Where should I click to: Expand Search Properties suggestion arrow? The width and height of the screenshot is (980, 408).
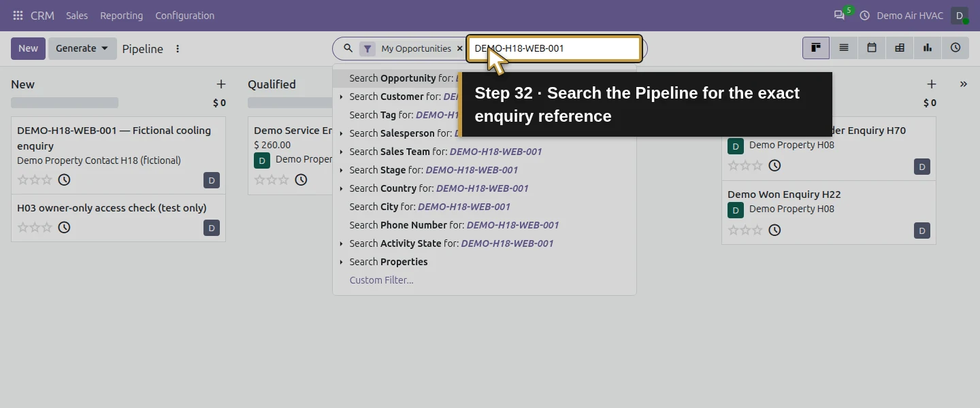point(341,262)
